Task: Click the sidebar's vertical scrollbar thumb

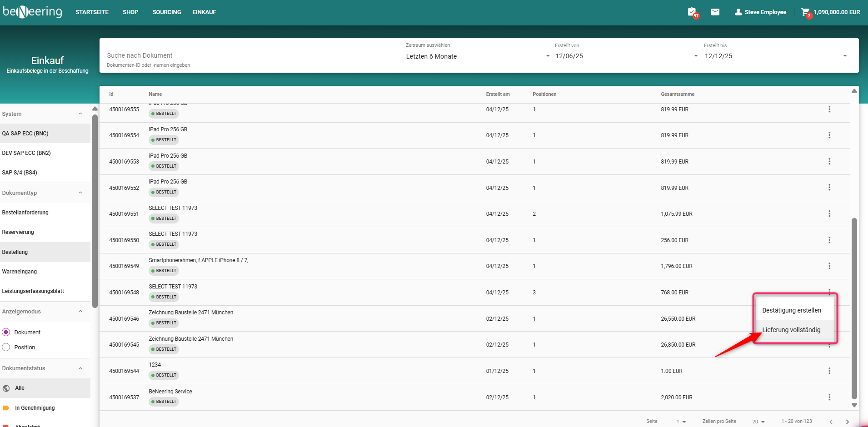Action: 95,211
